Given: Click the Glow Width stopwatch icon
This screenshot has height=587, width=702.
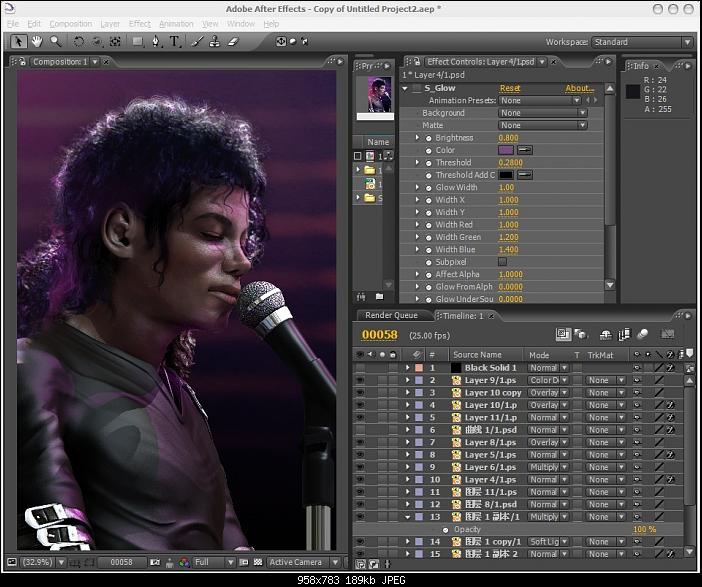Looking at the screenshot, I should click(x=428, y=188).
